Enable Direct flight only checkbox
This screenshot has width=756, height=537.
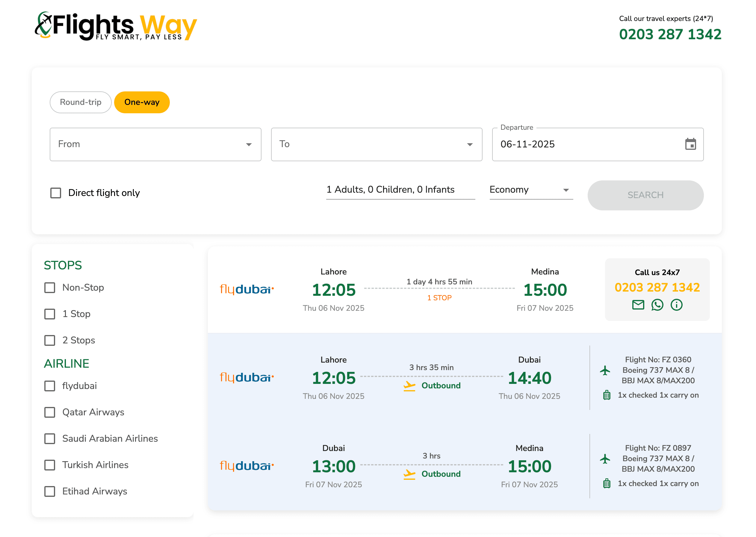click(x=56, y=193)
